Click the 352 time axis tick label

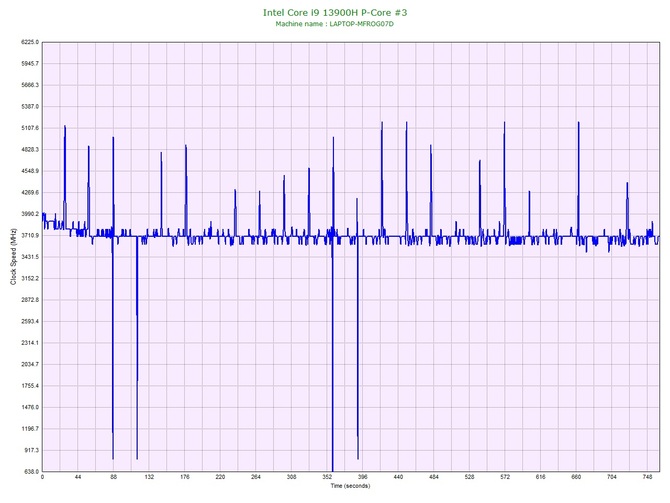327,477
